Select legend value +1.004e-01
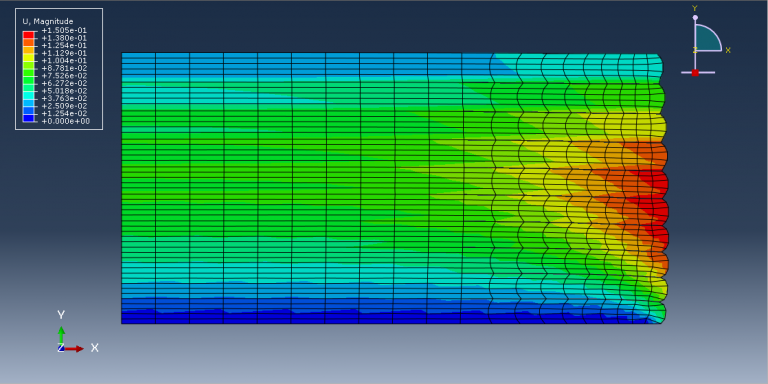Image resolution: width=768 pixels, height=384 pixels. pyautogui.click(x=64, y=61)
